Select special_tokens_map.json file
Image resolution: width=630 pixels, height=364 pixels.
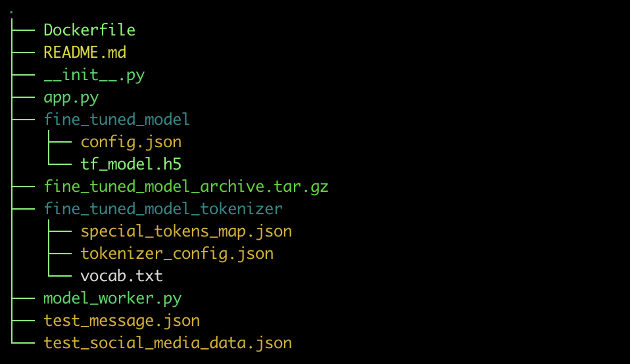pos(186,231)
